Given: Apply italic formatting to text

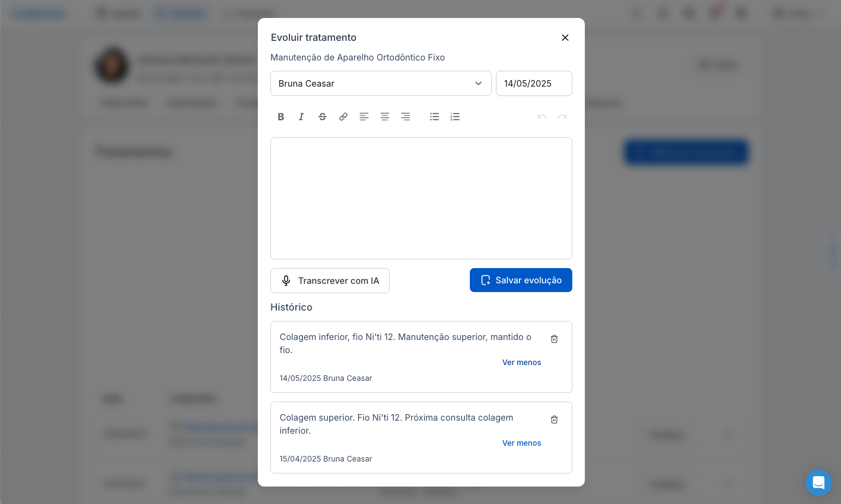Looking at the screenshot, I should (301, 117).
